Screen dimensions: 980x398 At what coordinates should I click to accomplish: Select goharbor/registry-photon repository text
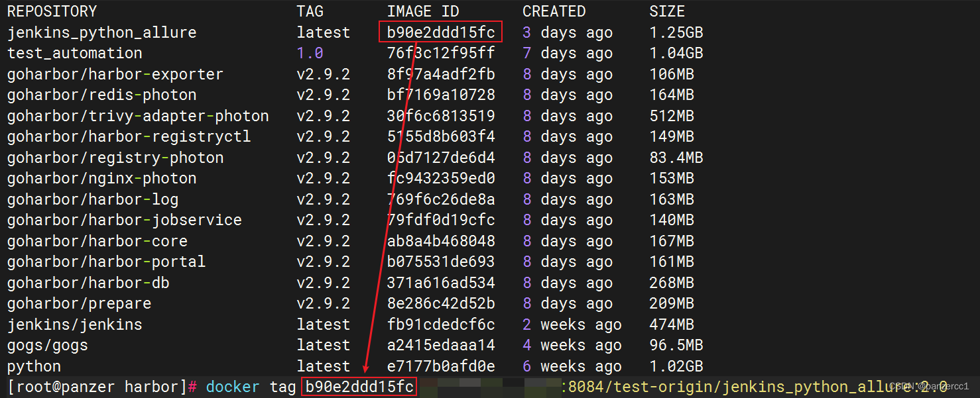click(115, 158)
